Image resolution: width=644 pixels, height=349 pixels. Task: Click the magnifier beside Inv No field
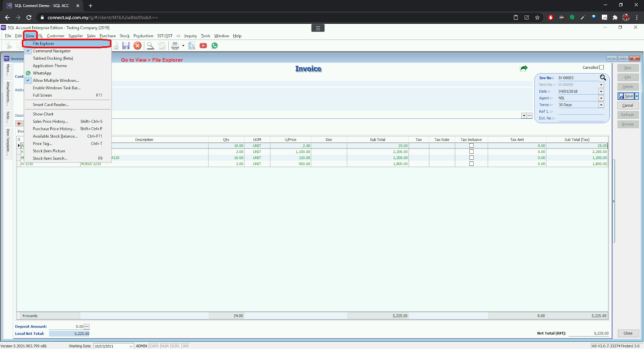coord(603,78)
